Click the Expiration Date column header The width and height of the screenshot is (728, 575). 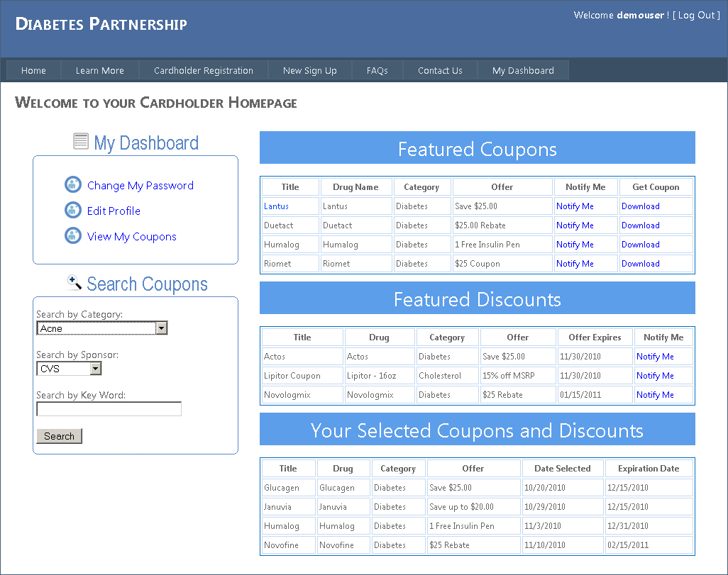(x=649, y=468)
